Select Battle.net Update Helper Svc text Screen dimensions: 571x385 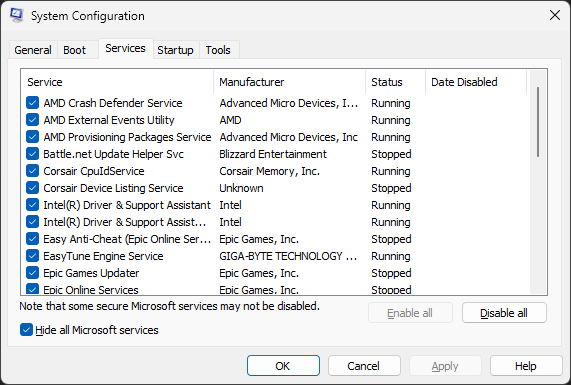pos(113,154)
